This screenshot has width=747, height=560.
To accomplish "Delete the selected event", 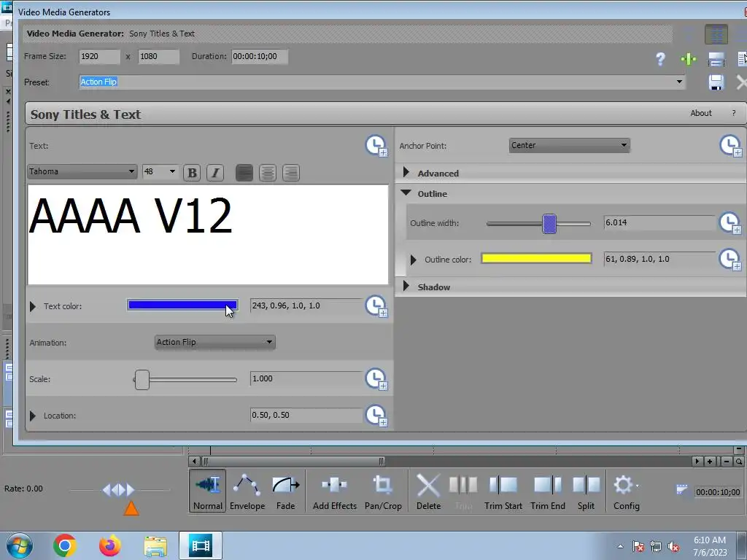I will 428,491.
